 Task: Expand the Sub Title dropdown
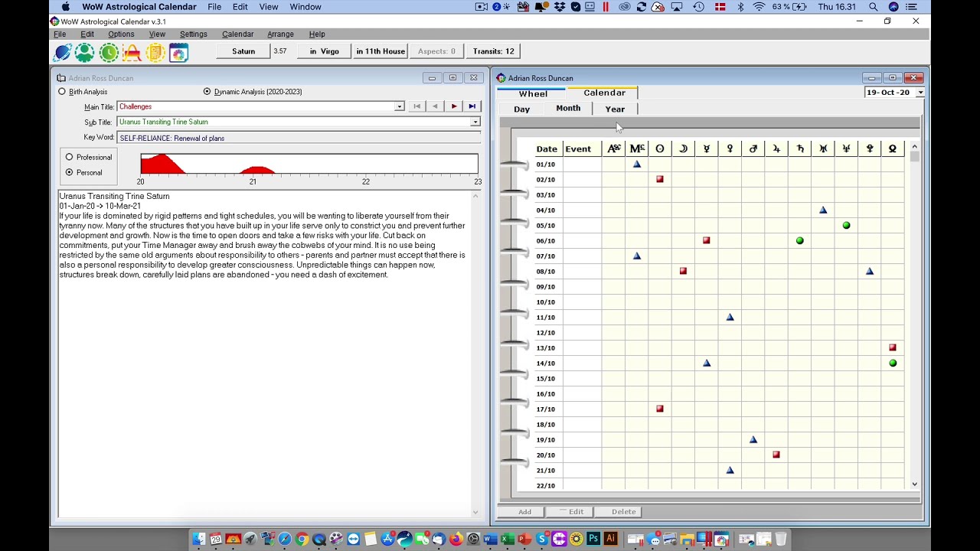pyautogui.click(x=475, y=122)
